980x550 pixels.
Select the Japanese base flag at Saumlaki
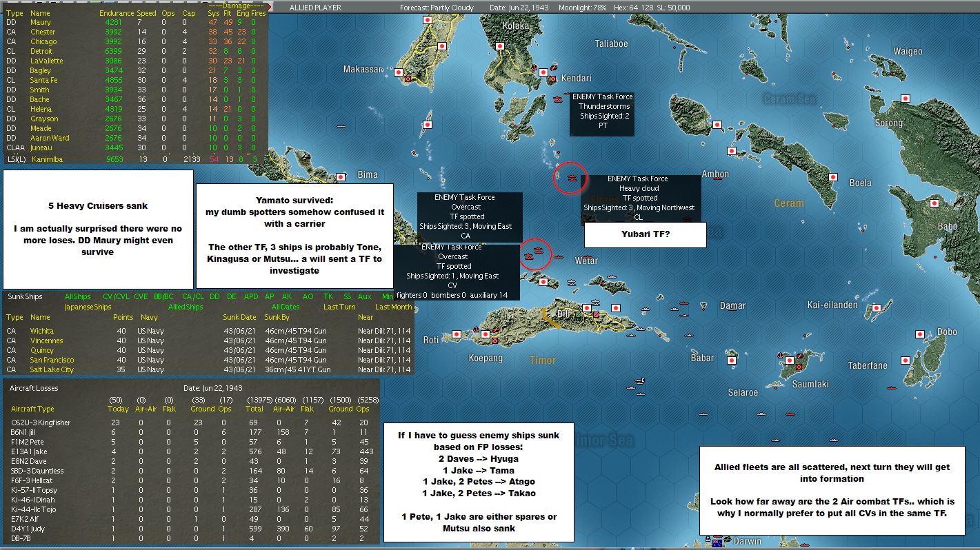point(789,360)
